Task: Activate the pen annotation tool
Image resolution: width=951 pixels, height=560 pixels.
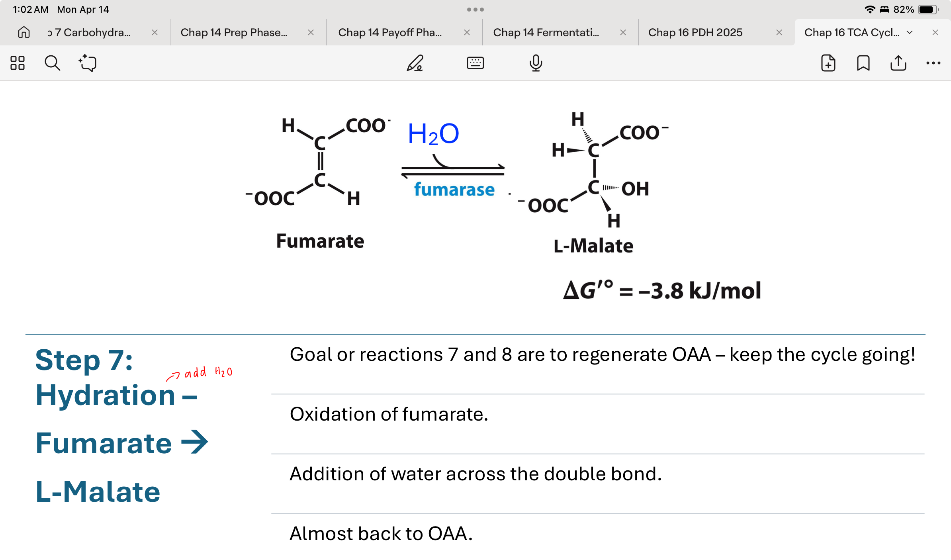Action: [x=415, y=63]
